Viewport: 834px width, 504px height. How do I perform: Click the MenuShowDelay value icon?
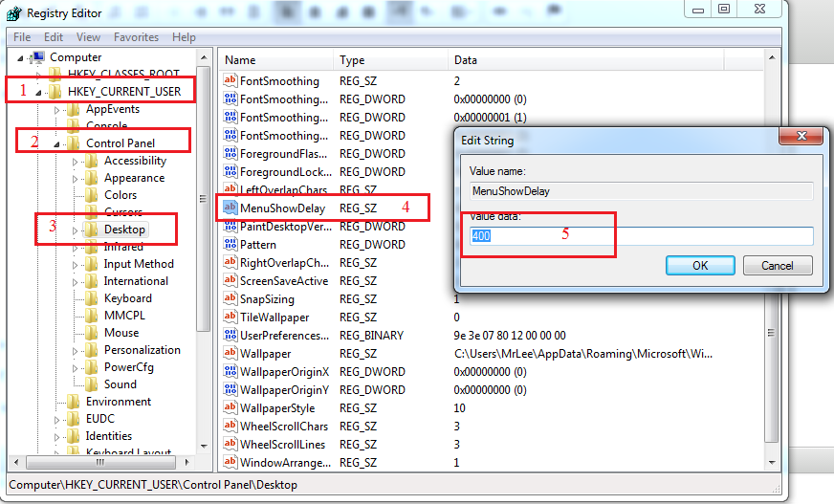(x=230, y=207)
